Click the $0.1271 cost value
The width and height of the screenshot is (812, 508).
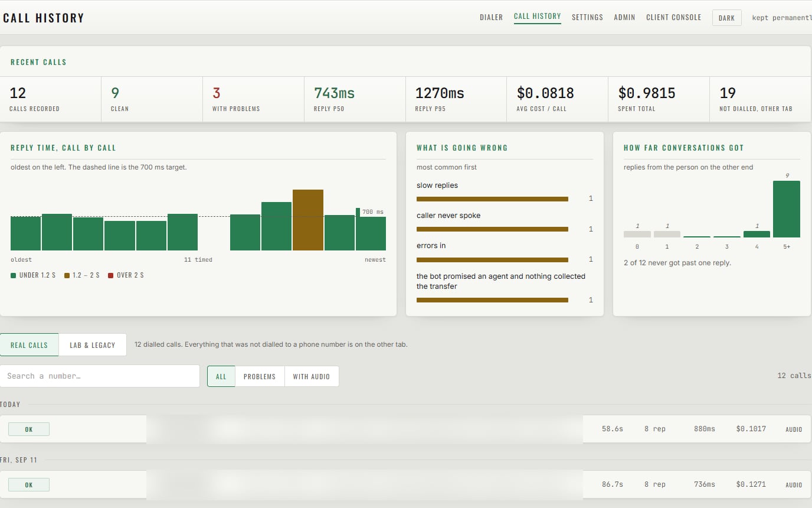751,484
